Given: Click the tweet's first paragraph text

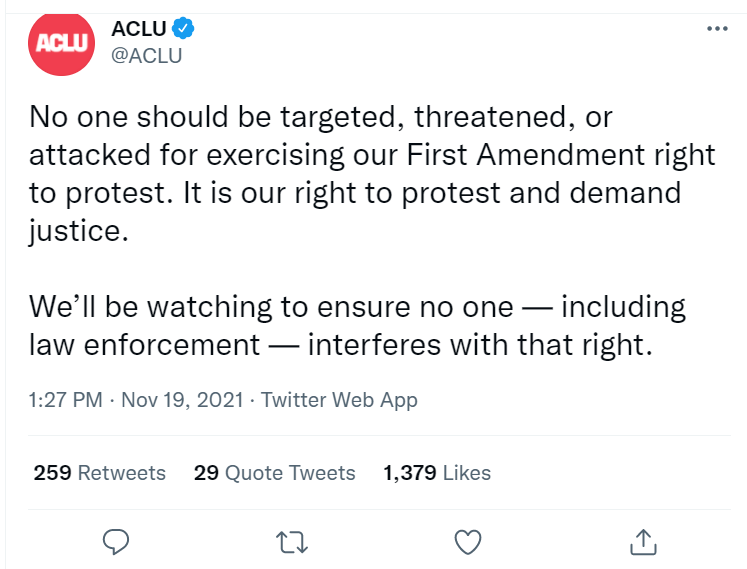Looking at the screenshot, I should [372, 174].
